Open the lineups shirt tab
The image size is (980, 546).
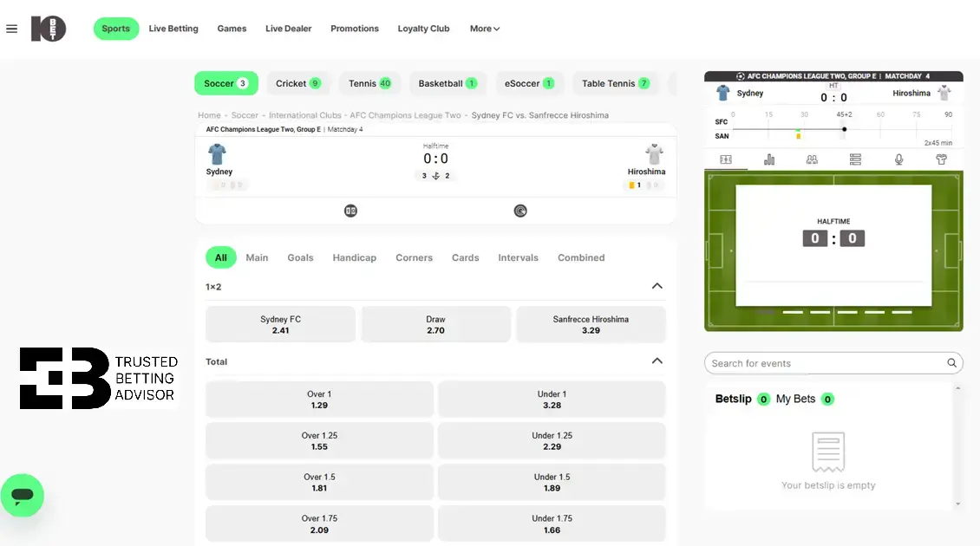tap(941, 160)
